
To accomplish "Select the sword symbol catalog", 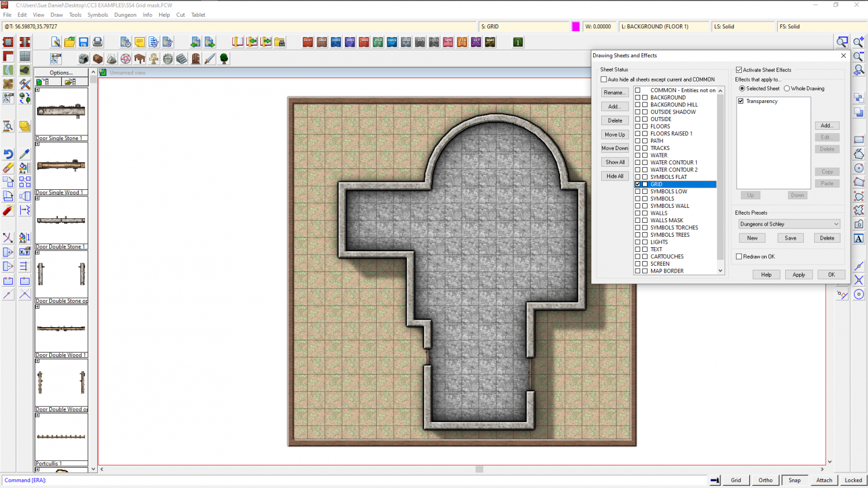I will (x=209, y=59).
